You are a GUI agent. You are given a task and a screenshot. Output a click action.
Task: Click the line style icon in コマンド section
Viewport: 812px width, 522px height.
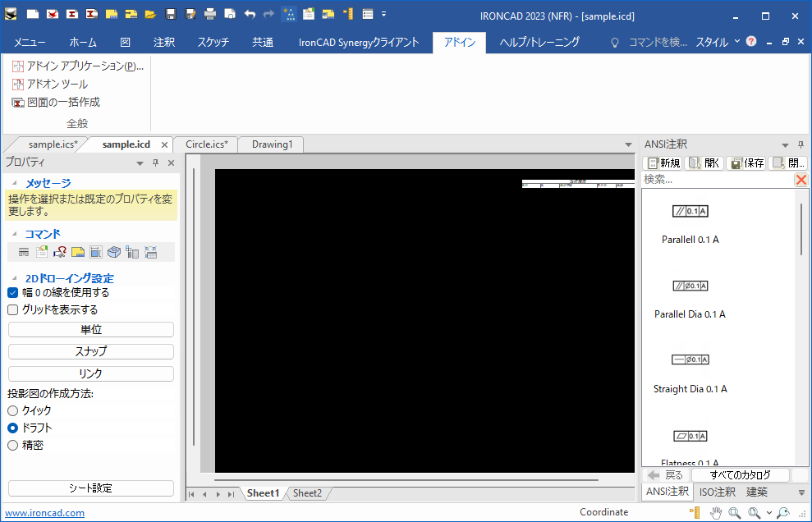point(25,252)
